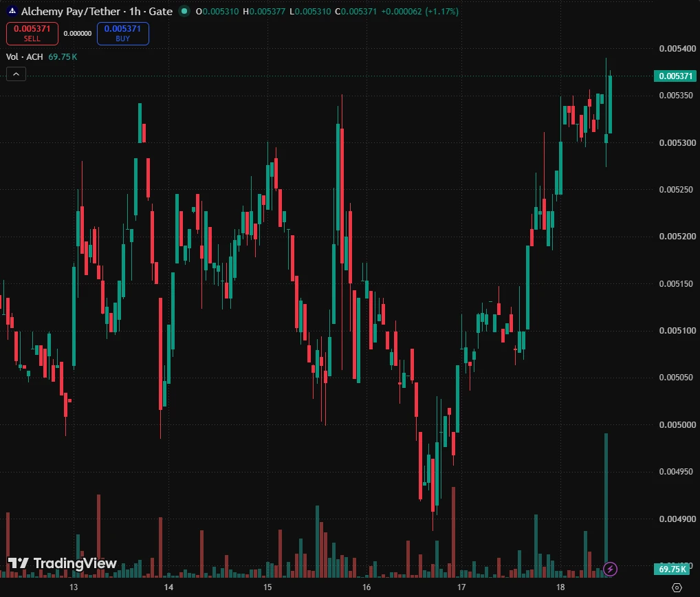Click price axis label 0.004950
The width and height of the screenshot is (700, 597).
tap(677, 472)
